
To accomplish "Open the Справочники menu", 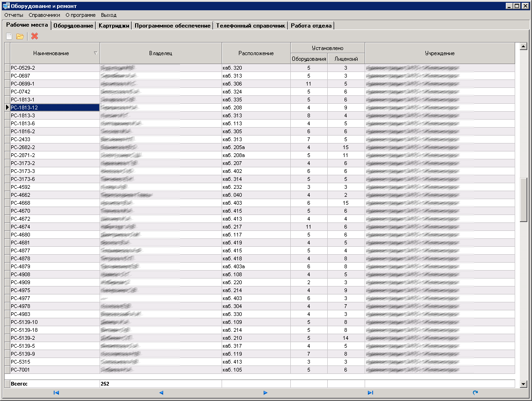I will click(x=44, y=15).
